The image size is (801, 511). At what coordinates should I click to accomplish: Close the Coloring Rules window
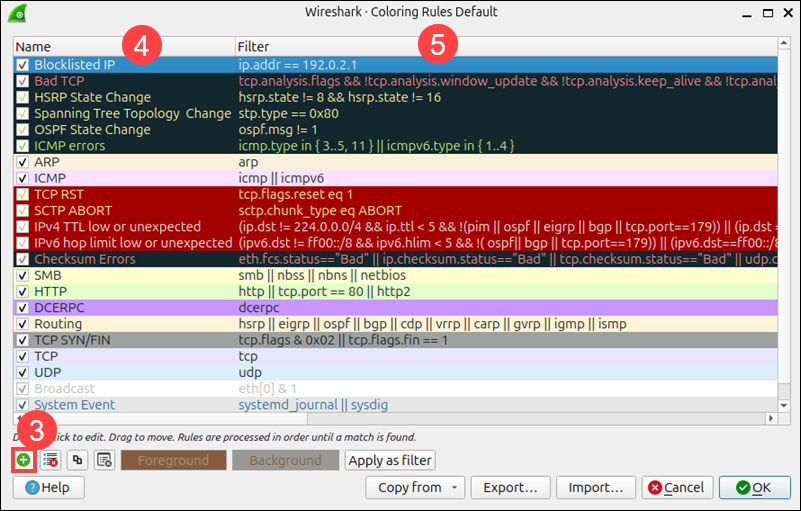pyautogui.click(x=788, y=13)
